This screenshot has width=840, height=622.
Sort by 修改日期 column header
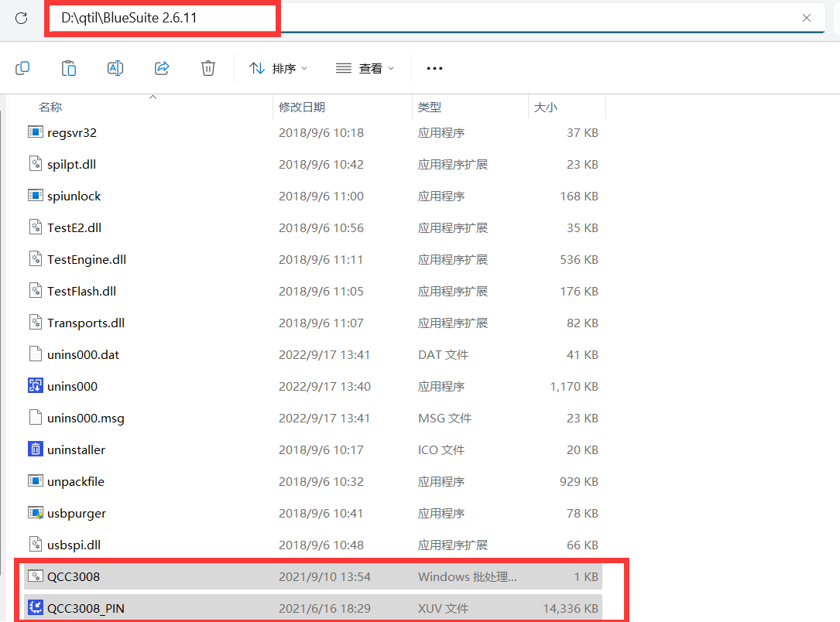(302, 107)
